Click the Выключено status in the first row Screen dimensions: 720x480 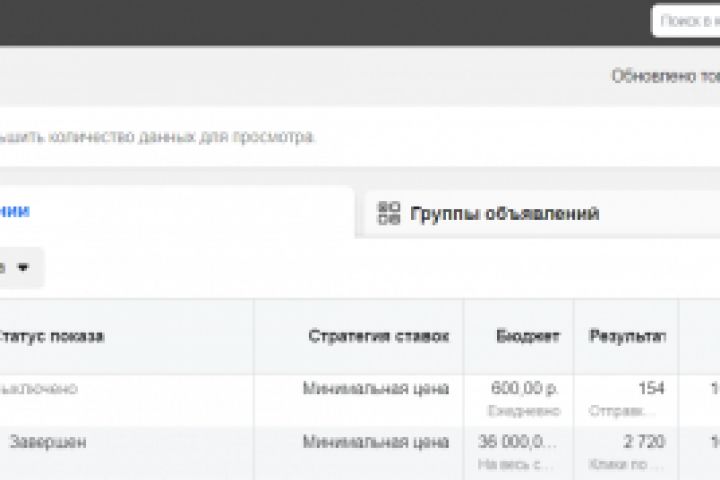click(38, 389)
